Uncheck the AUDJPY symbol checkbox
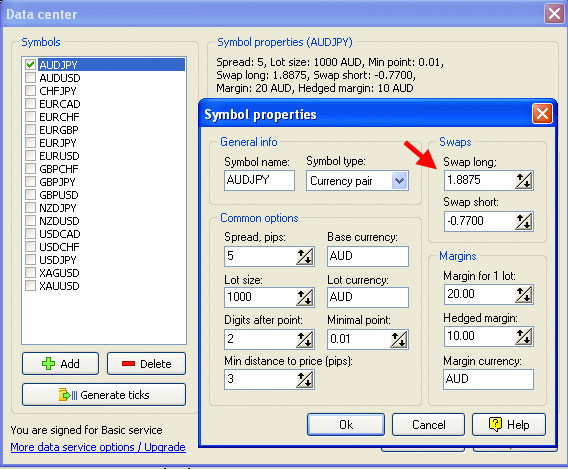The image size is (568, 469). (30, 65)
